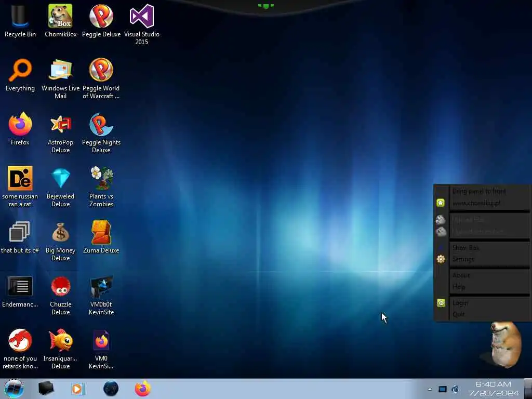Launch ChomikBox from the desktop
The height and width of the screenshot is (399, 532).
pyautogui.click(x=60, y=21)
